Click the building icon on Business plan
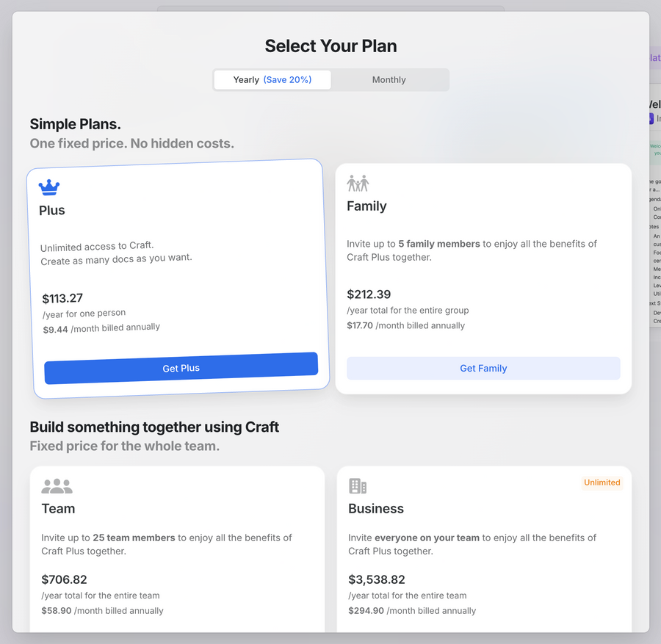This screenshot has width=661, height=644. [357, 485]
